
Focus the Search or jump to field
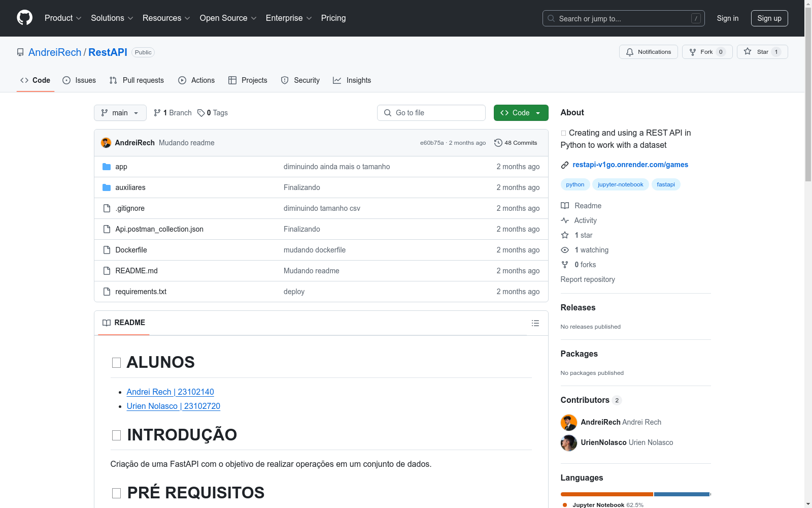pyautogui.click(x=623, y=18)
